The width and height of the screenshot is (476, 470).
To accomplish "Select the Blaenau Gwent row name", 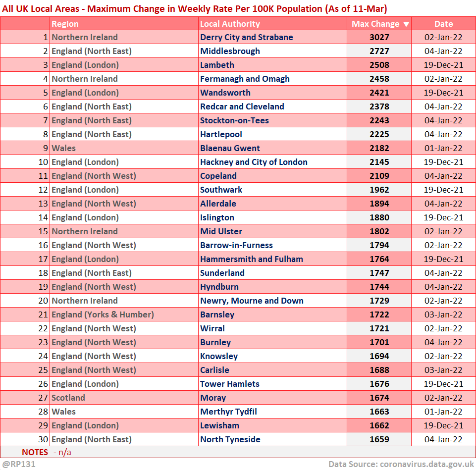I will pos(230,148).
